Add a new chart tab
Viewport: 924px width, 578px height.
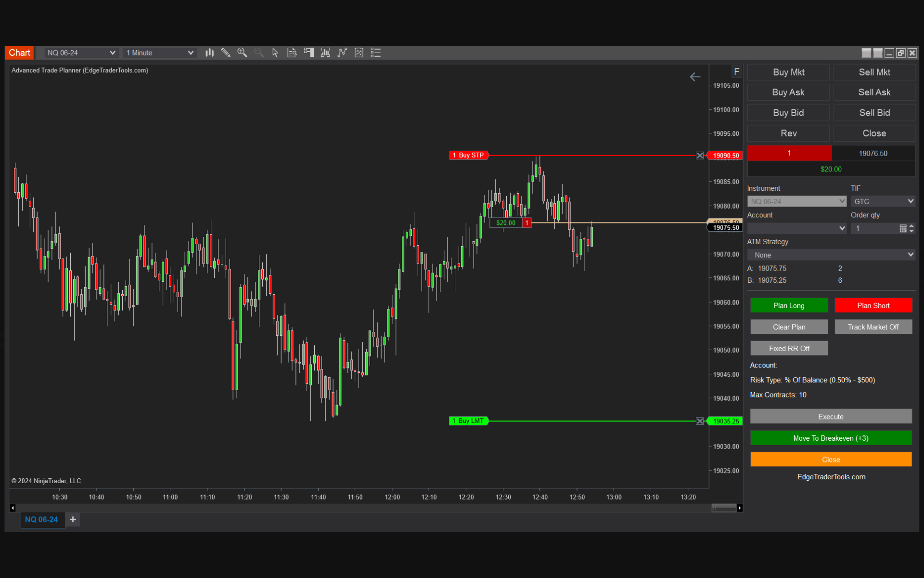[73, 519]
